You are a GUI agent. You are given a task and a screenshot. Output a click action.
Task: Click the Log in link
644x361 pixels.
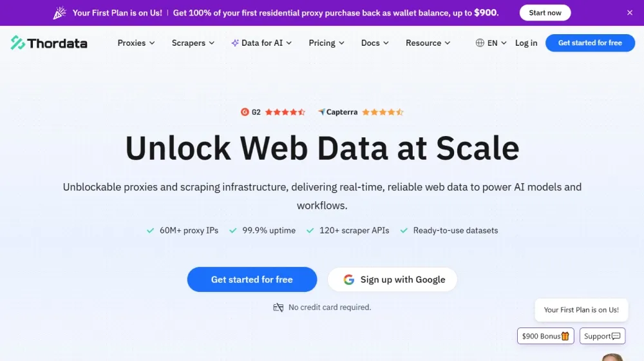(526, 43)
